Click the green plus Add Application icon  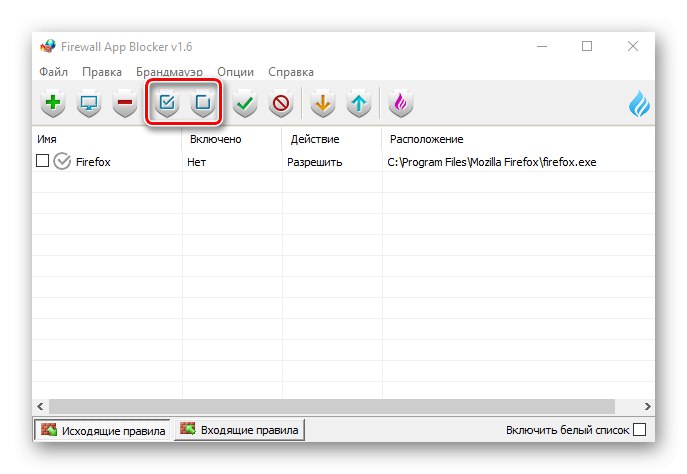point(53,103)
